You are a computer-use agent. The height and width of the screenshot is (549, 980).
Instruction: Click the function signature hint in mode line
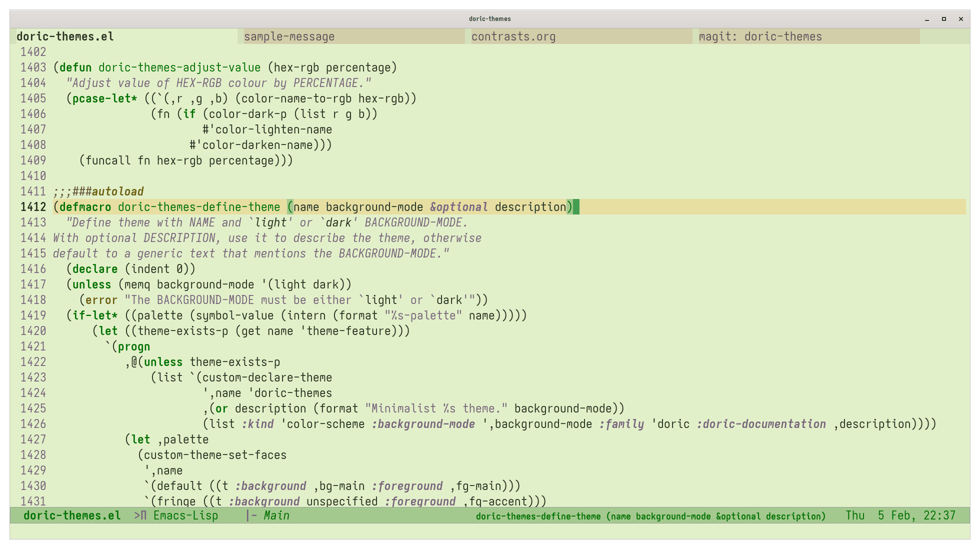tap(650, 516)
